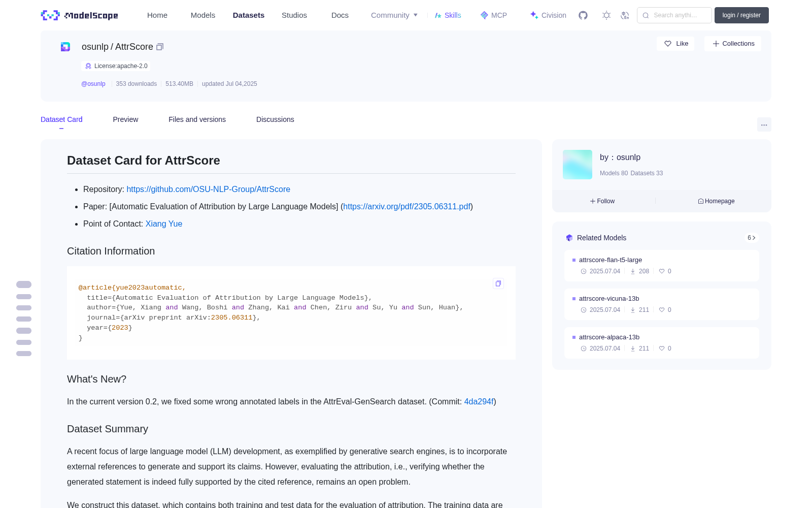Click the osunlp organization avatar thumbnail
812x508 pixels.
578,165
